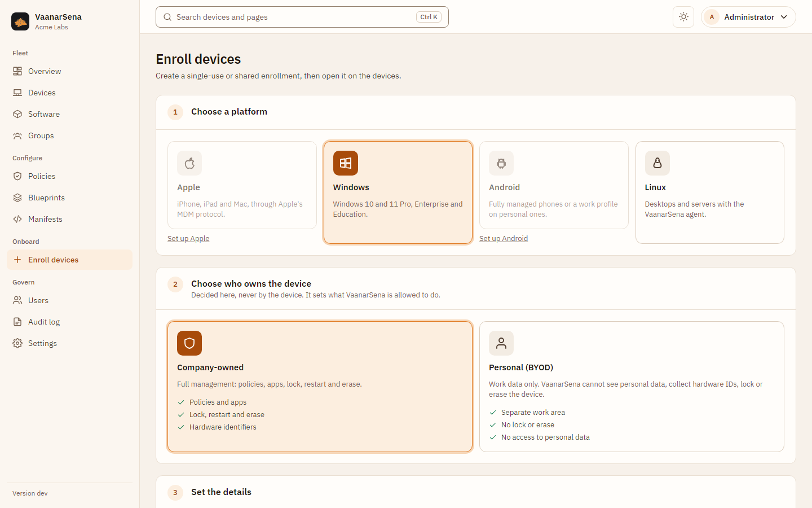Select Personal (BYOD) ownership option
This screenshot has height=508, width=812.
tap(632, 387)
